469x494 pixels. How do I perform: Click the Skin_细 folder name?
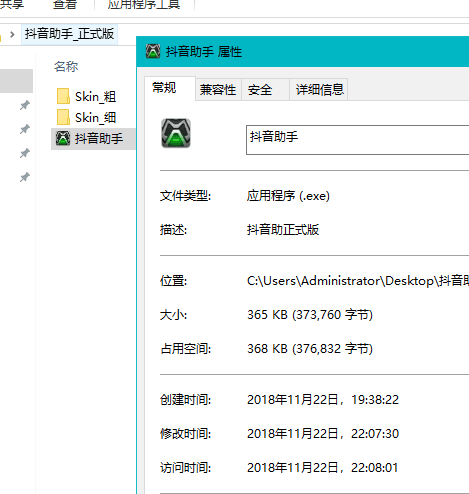95,118
